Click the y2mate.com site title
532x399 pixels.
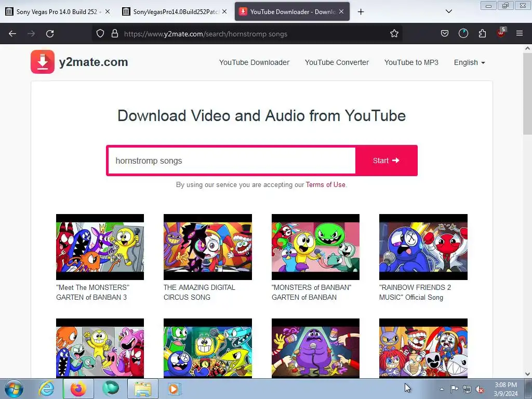[94, 62]
